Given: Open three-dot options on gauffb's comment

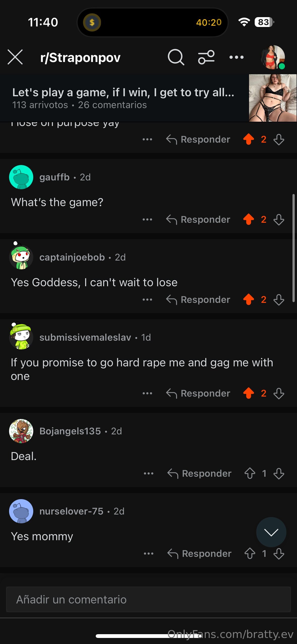Looking at the screenshot, I should pyautogui.click(x=147, y=219).
